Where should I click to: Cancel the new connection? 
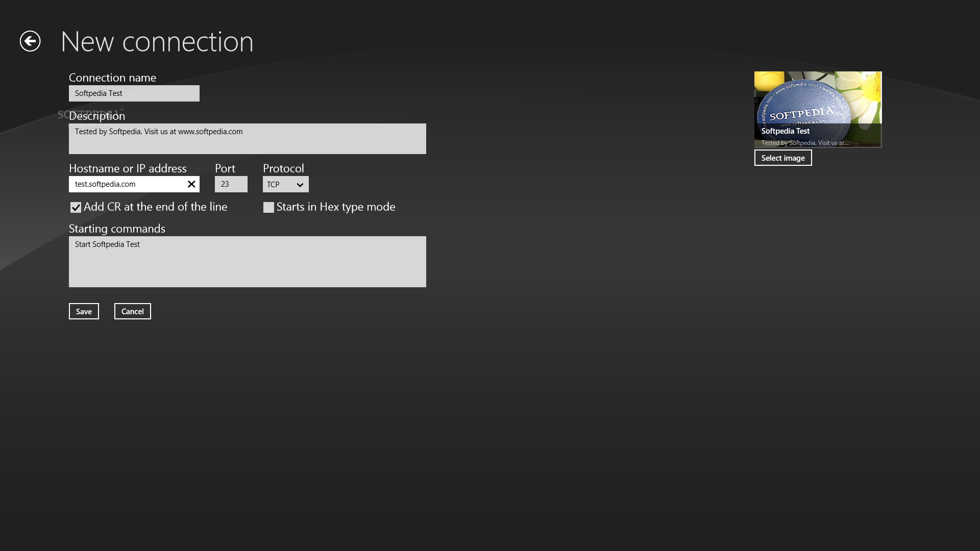click(133, 311)
